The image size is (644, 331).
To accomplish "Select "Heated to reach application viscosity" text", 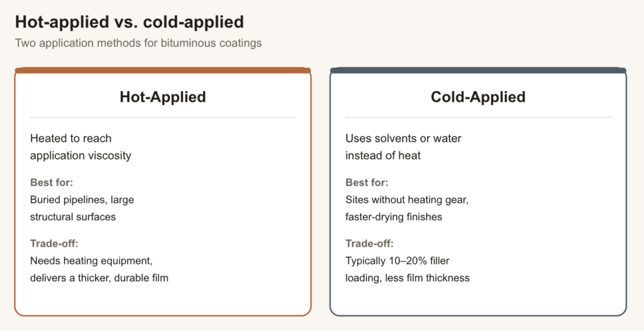I will (x=81, y=147).
